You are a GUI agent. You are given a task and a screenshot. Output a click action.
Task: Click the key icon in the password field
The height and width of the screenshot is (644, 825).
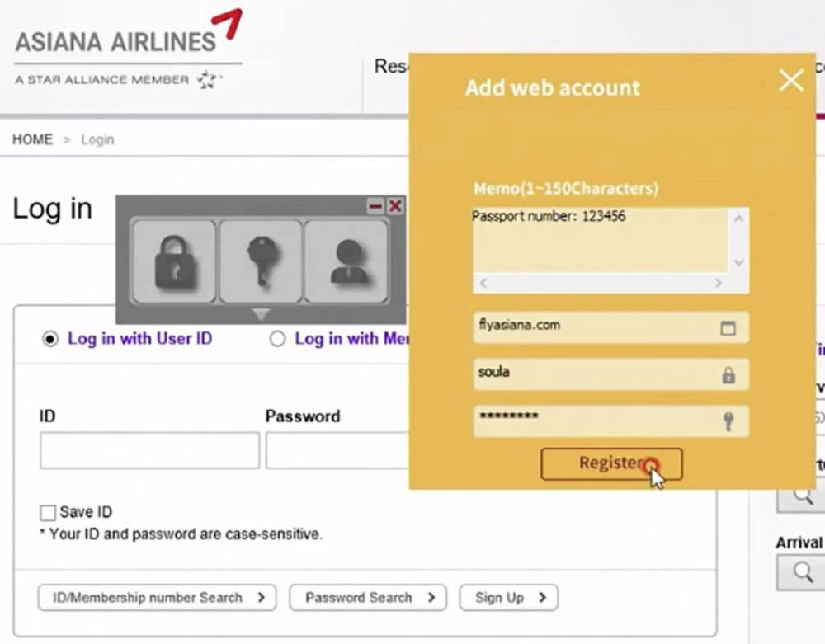point(728,421)
